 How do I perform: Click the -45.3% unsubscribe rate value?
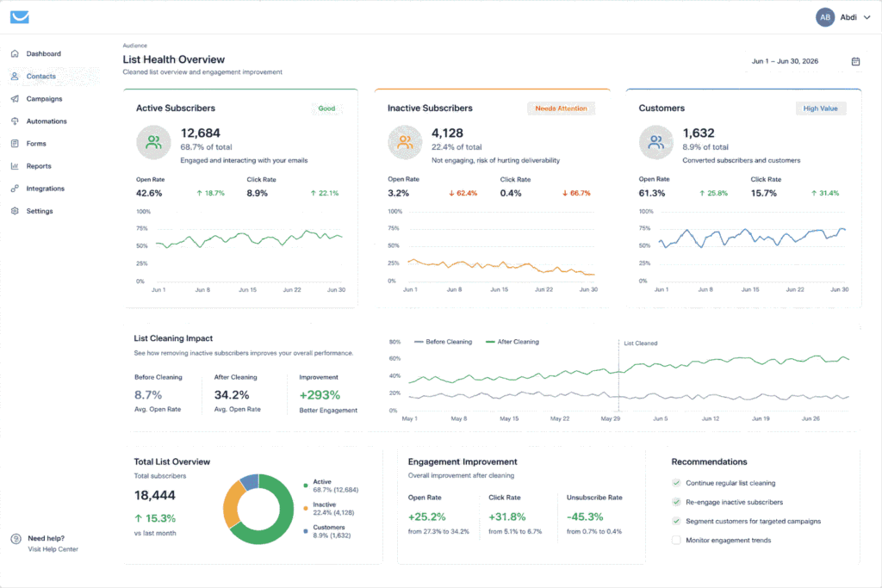pos(585,517)
